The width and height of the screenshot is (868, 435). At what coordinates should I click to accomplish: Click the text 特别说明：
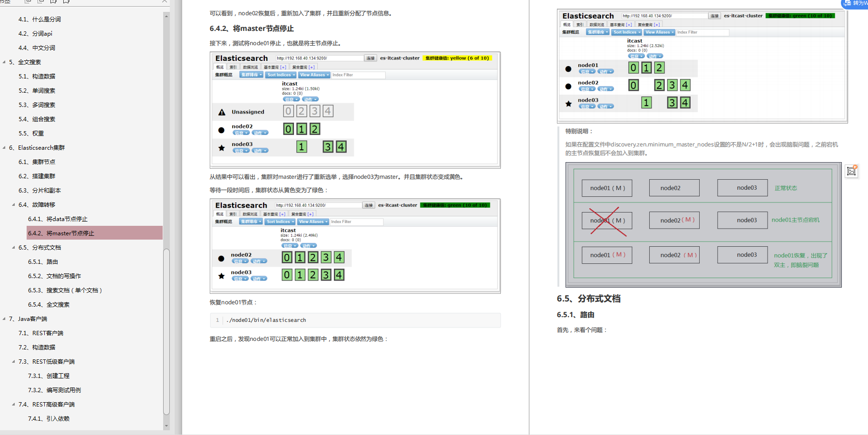click(579, 131)
